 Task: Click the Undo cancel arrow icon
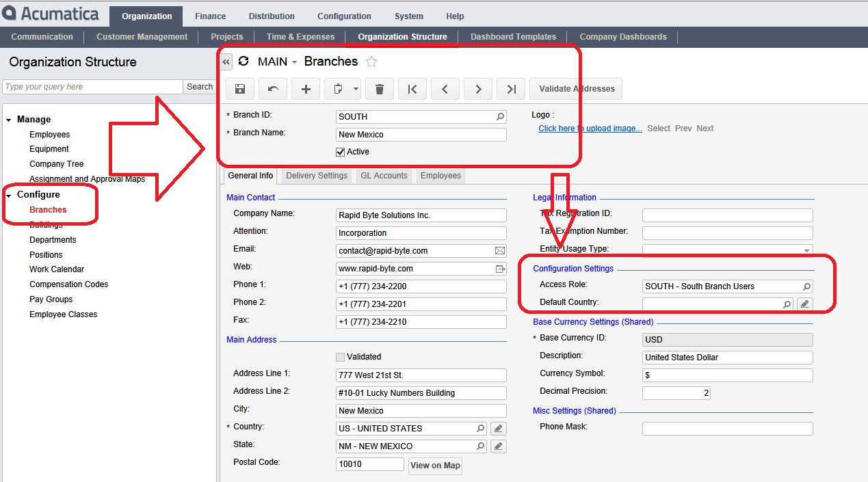[273, 89]
